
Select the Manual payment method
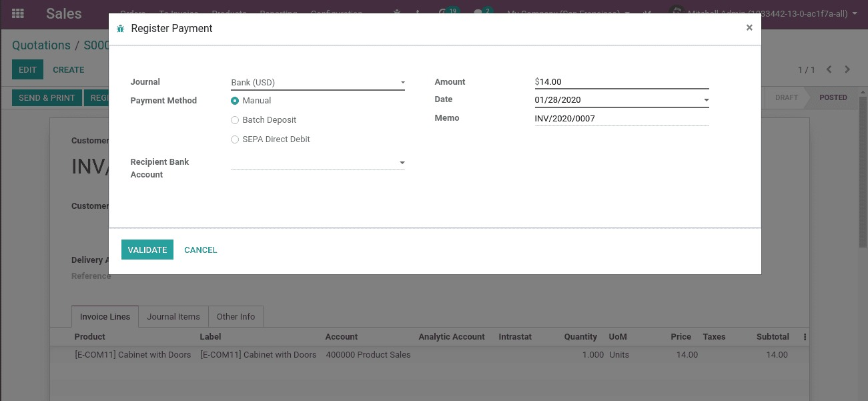tap(235, 101)
